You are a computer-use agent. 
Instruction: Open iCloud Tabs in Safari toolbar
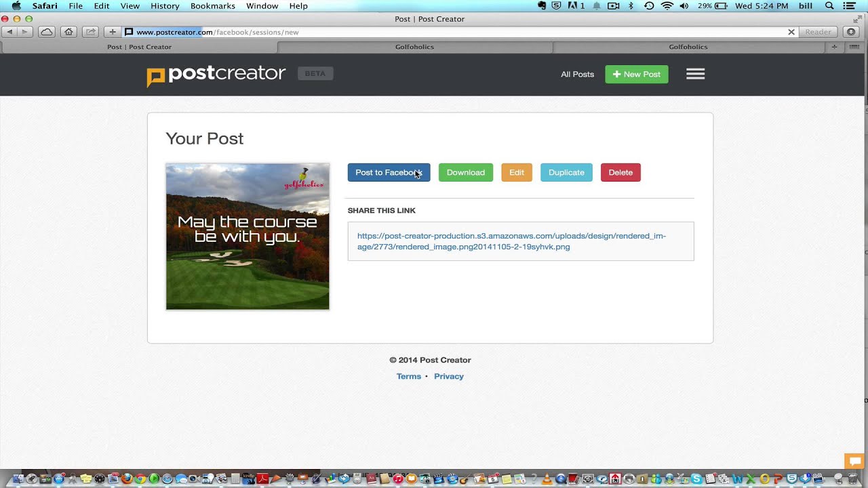tap(46, 32)
